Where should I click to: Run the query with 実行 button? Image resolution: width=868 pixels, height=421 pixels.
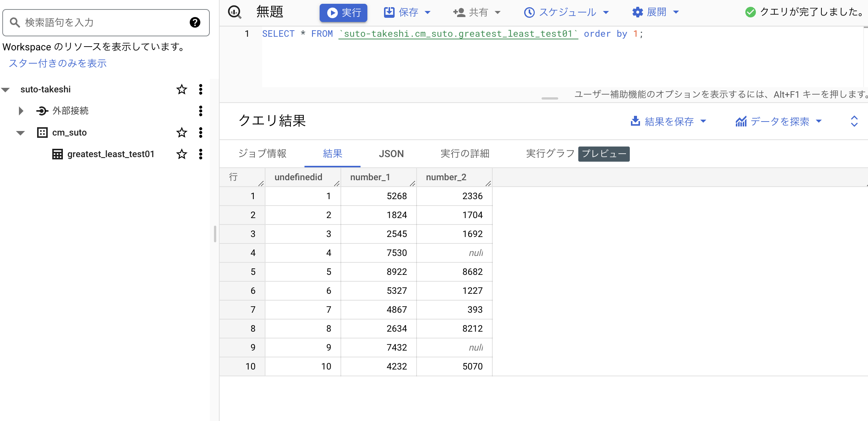343,12
